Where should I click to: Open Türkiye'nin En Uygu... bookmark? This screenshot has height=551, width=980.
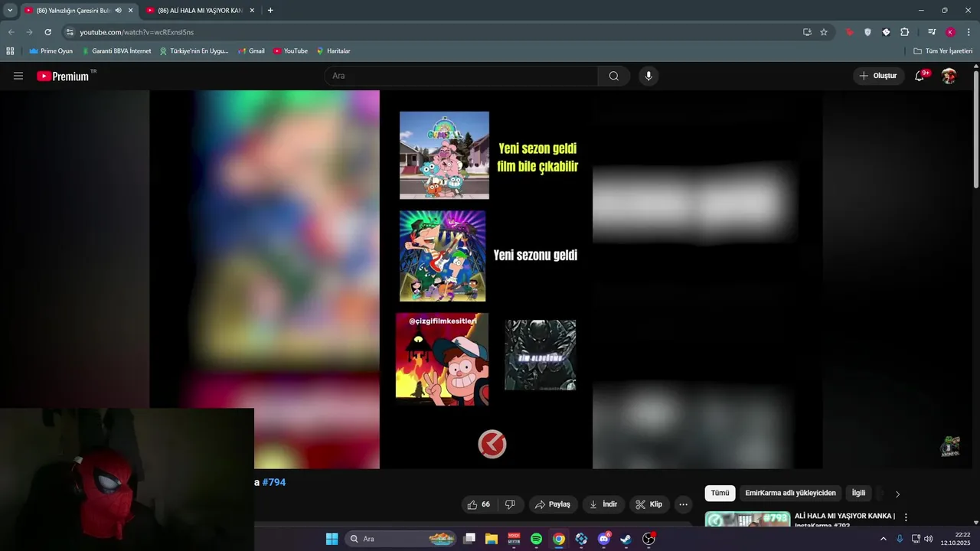194,51
